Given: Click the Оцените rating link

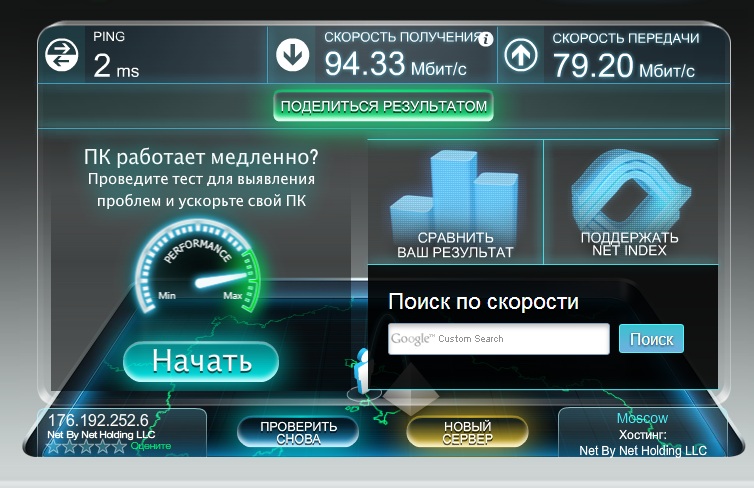Looking at the screenshot, I should click(x=151, y=446).
